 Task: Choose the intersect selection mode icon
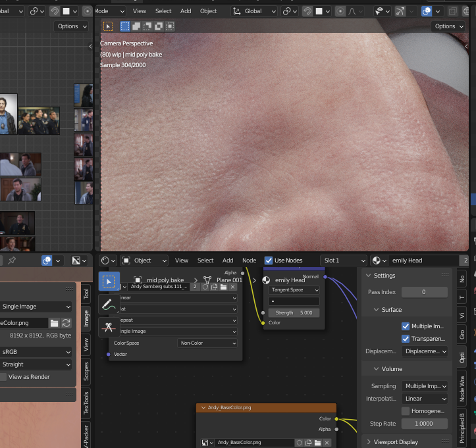(x=170, y=26)
